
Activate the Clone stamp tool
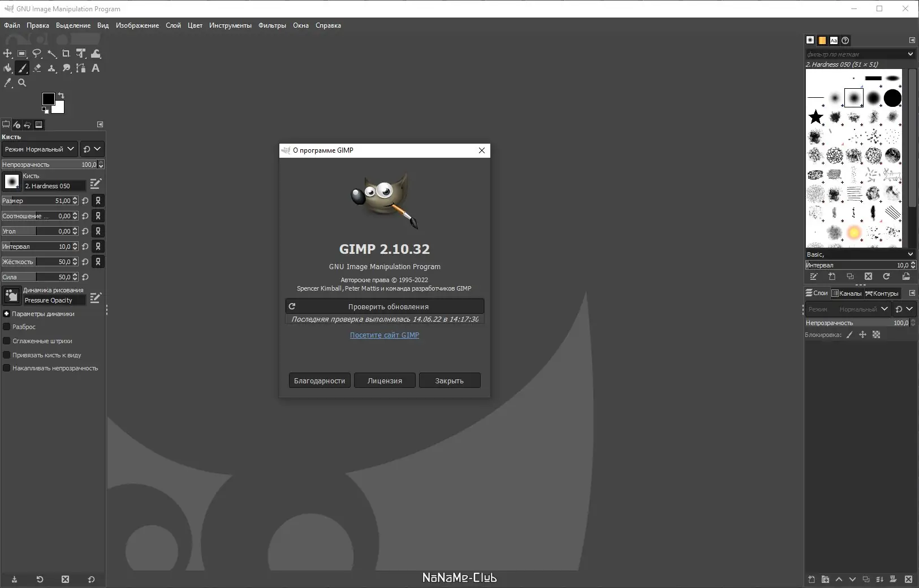click(x=51, y=68)
